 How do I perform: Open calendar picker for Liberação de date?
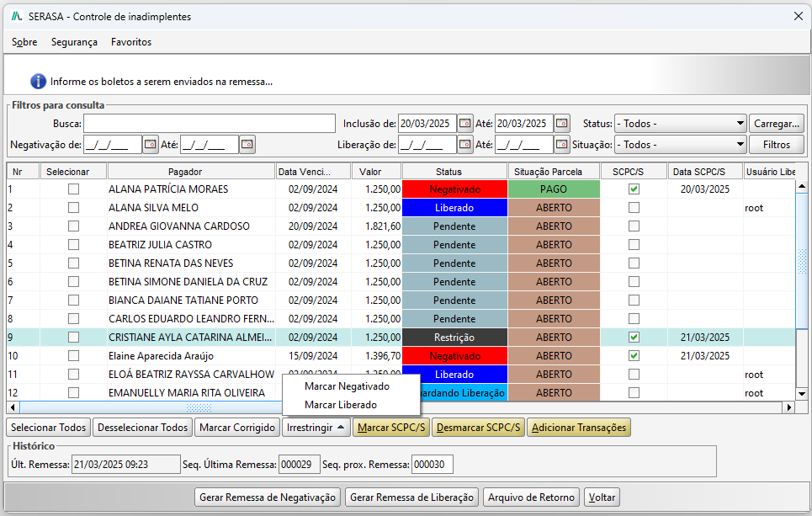(x=464, y=144)
